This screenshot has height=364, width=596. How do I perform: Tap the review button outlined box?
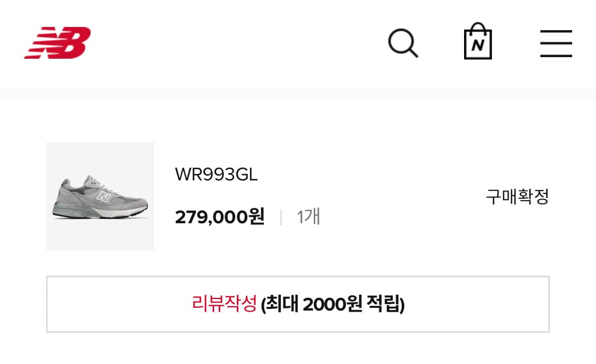coord(298,304)
